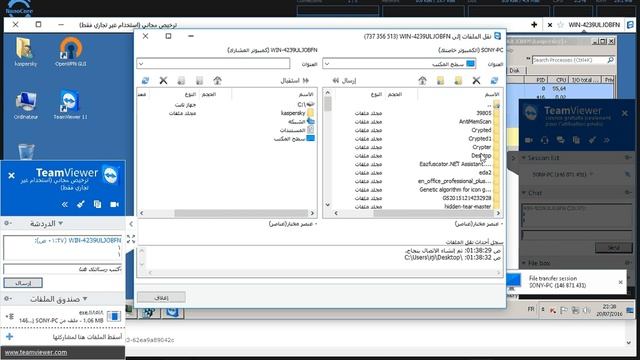Refresh the local SONY-PC file list
Viewport: 640px width, 360px height.
[494, 80]
